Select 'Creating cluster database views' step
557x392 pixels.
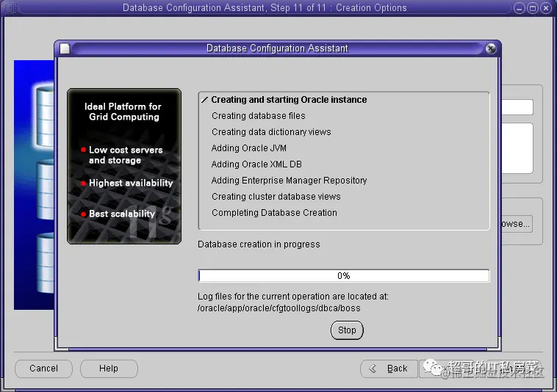(276, 197)
